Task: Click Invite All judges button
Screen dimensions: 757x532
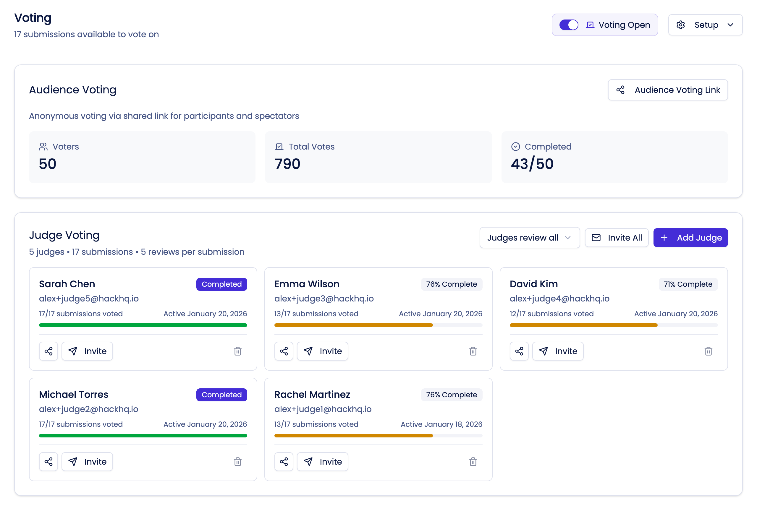Action: (616, 238)
